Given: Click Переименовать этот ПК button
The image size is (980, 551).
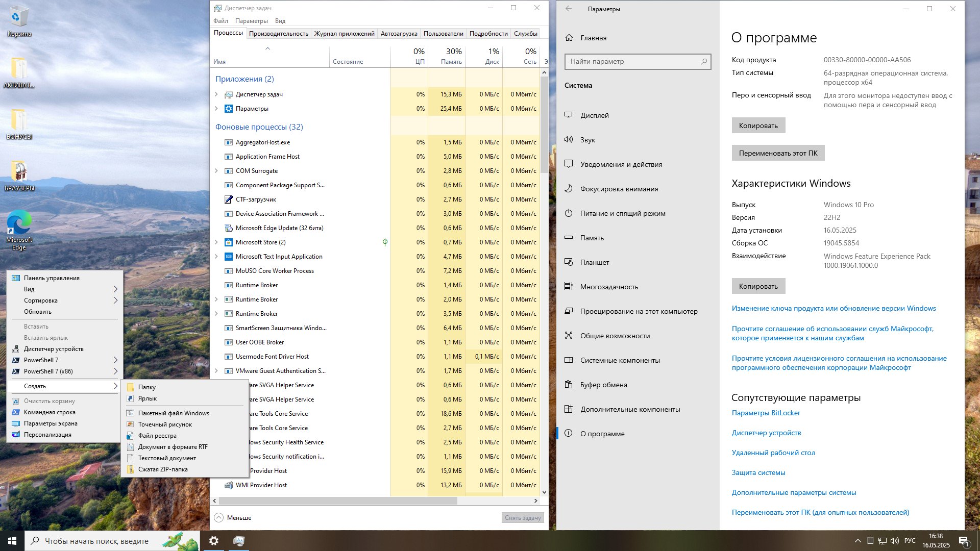Looking at the screenshot, I should coord(778,153).
